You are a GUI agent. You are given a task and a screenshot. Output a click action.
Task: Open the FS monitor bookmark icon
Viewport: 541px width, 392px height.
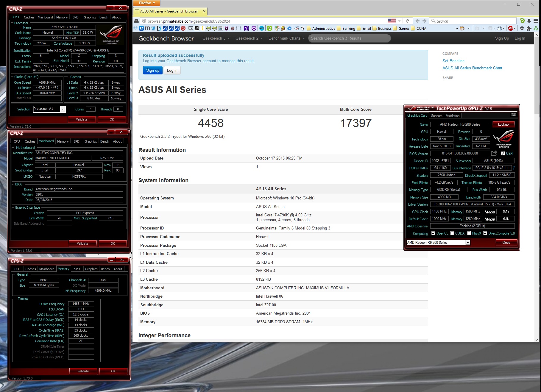(x=191, y=28)
